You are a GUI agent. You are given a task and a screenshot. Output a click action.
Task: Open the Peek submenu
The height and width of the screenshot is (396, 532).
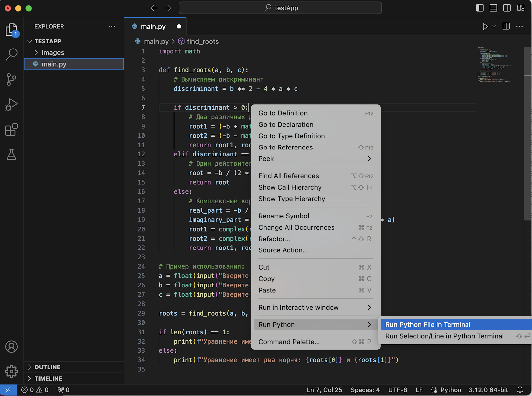(316, 159)
